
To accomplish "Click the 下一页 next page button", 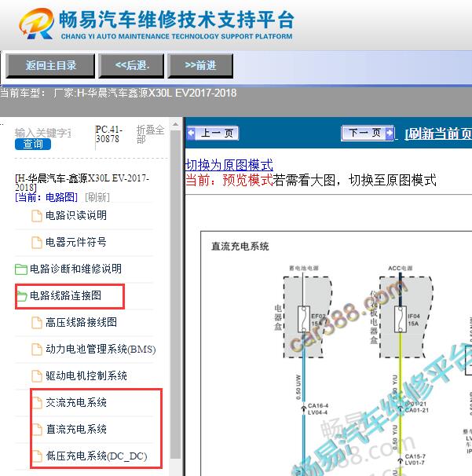I will 368,133.
